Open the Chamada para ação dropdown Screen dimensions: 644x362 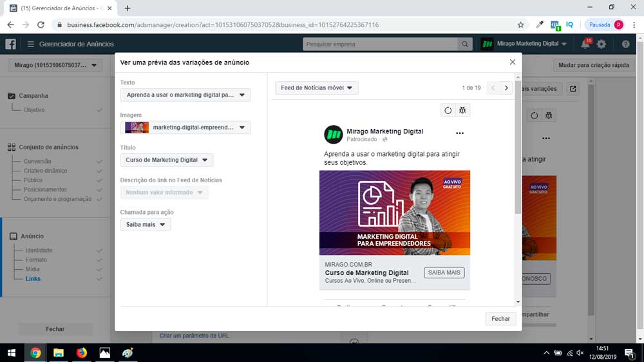pyautogui.click(x=146, y=224)
